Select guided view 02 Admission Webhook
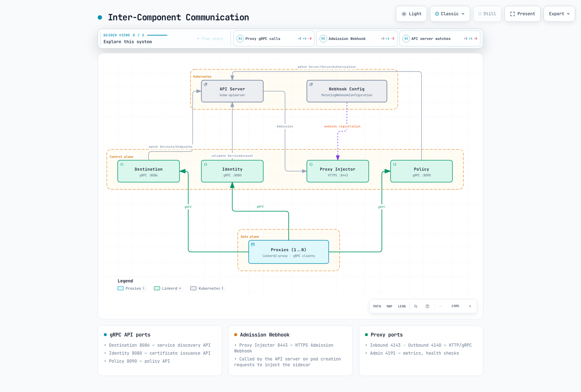This screenshot has width=581, height=392. 357,38
